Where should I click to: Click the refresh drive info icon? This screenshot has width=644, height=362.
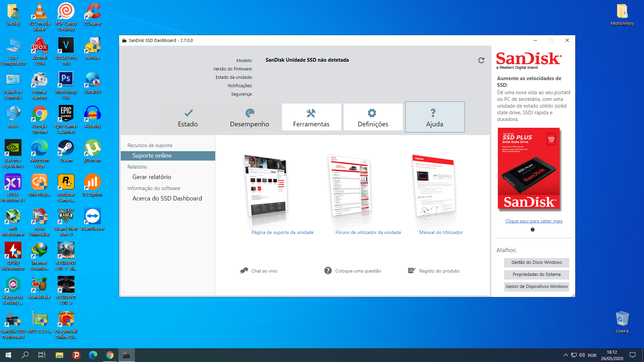pos(481,60)
